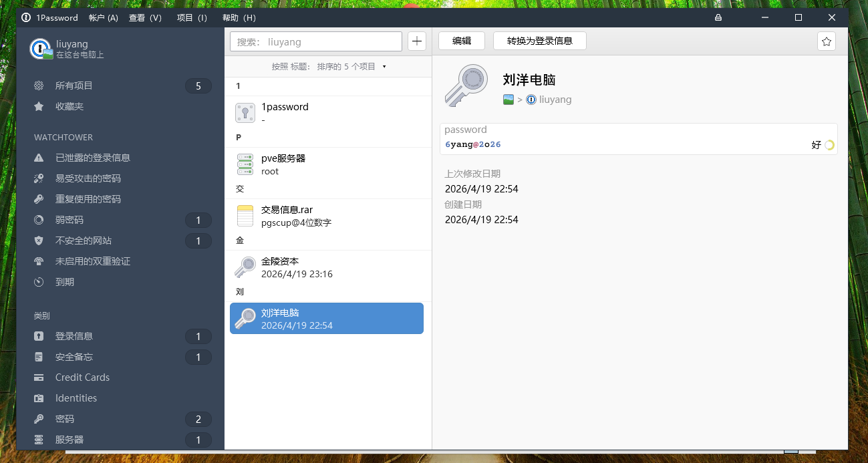Click the 转换为登录信息 button

click(540, 41)
